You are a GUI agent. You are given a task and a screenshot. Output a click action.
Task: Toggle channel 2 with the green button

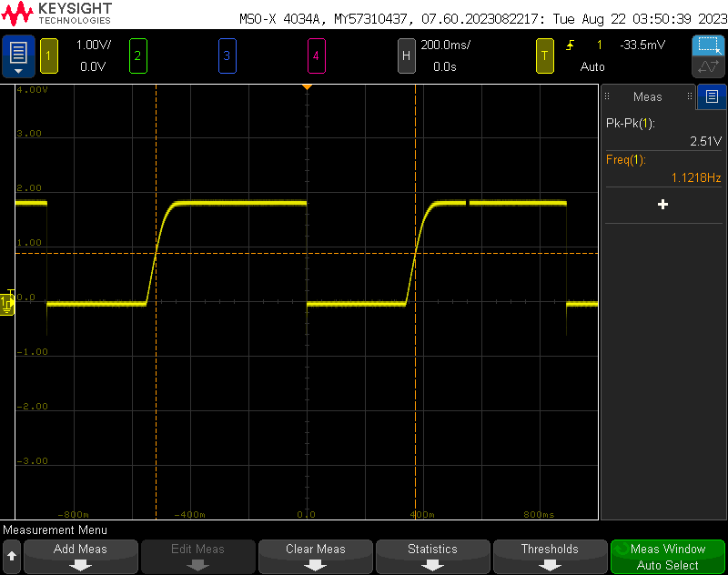(137, 56)
